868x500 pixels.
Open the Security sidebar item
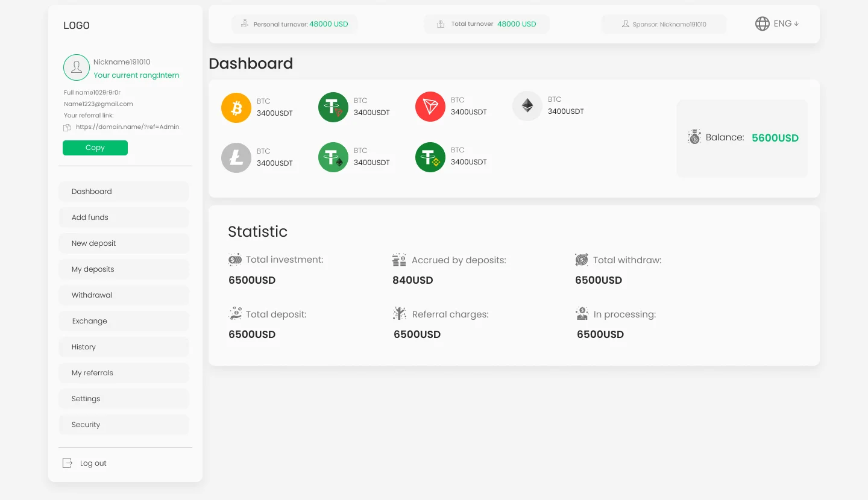pos(124,425)
